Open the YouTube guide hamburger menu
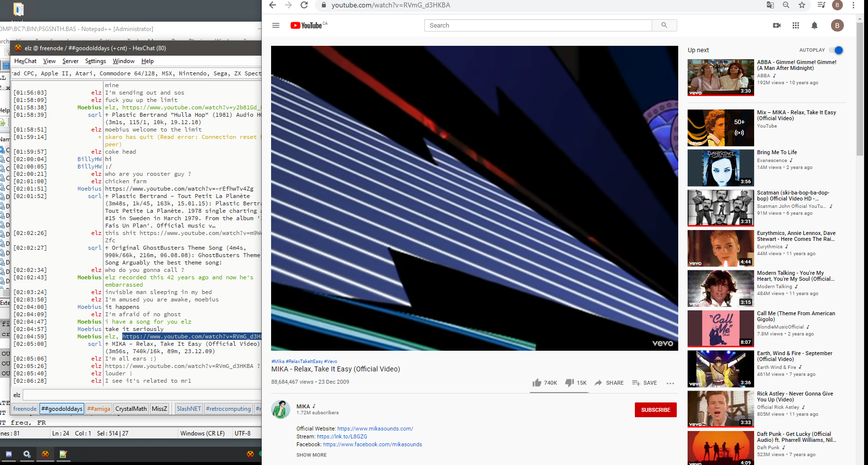This screenshot has height=465, width=868. [x=276, y=25]
